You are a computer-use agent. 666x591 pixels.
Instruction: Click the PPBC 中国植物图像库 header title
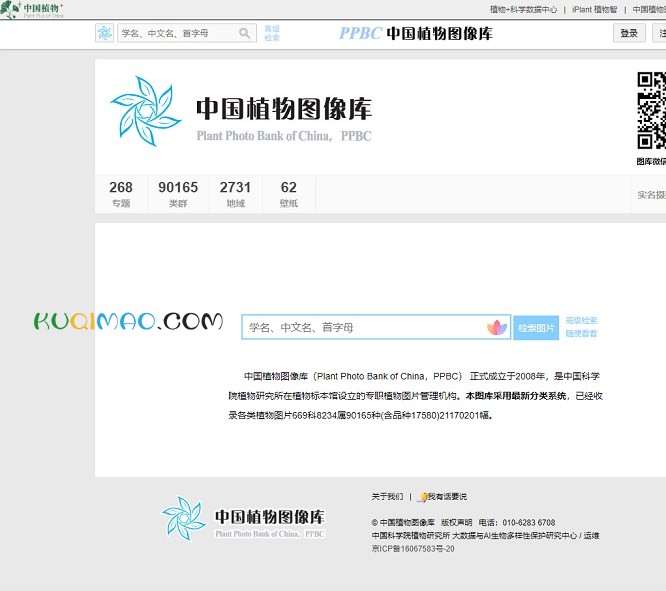(x=416, y=33)
